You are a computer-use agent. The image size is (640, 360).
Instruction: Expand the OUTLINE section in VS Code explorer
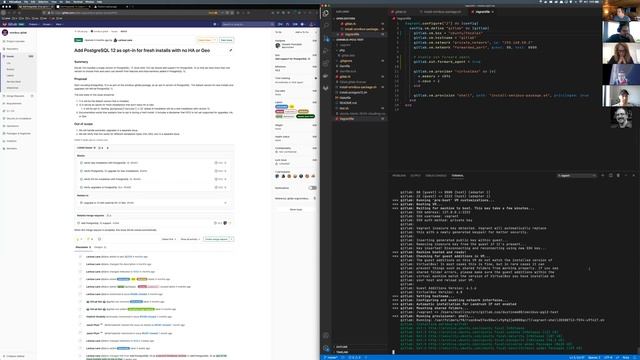tap(342, 347)
